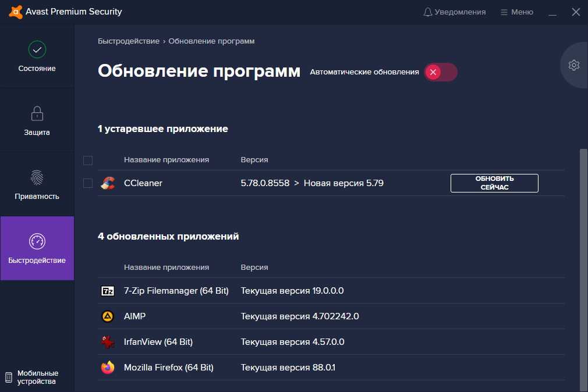Click Версия header in updated apps list
Screen dimensions: 588x392
(x=254, y=267)
